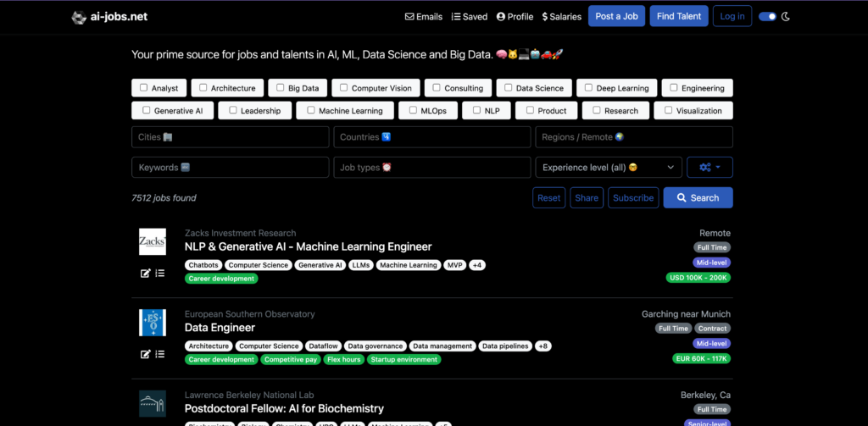Click the save-list icon under ESO logo
This screenshot has height=426, width=868.
coord(159,354)
